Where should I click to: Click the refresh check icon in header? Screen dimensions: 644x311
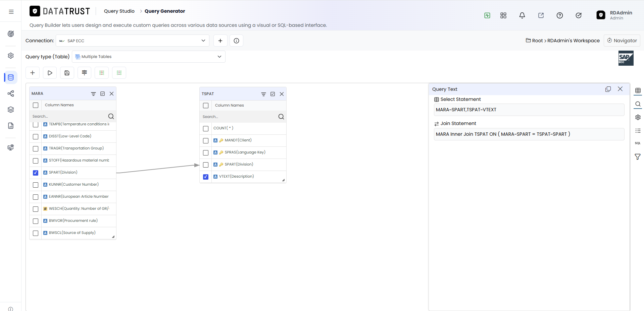(579, 15)
